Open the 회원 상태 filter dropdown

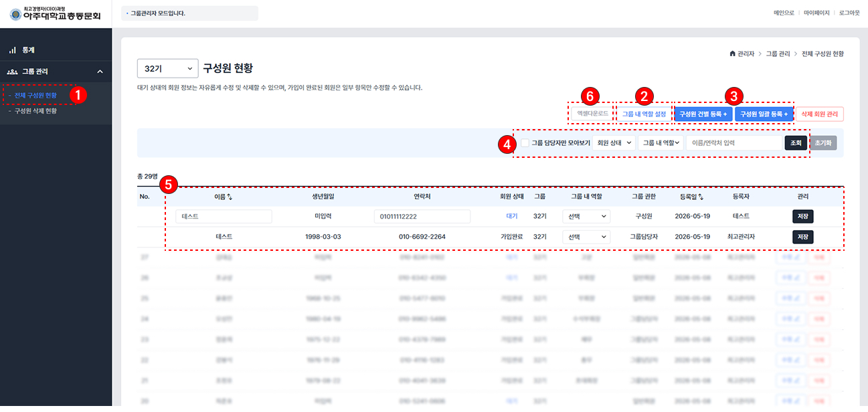pos(614,142)
